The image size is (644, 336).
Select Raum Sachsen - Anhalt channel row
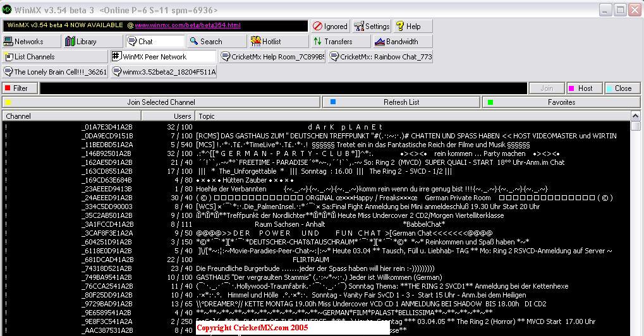pos(316,224)
